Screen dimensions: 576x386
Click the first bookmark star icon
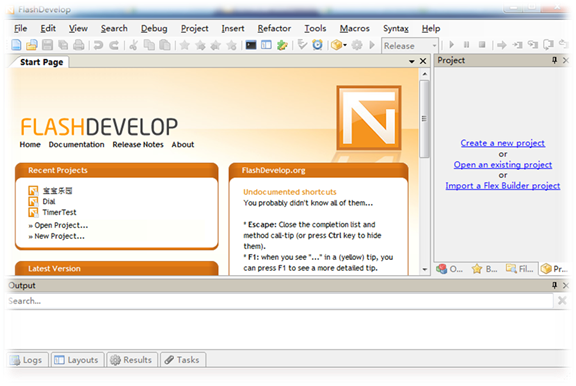(184, 45)
